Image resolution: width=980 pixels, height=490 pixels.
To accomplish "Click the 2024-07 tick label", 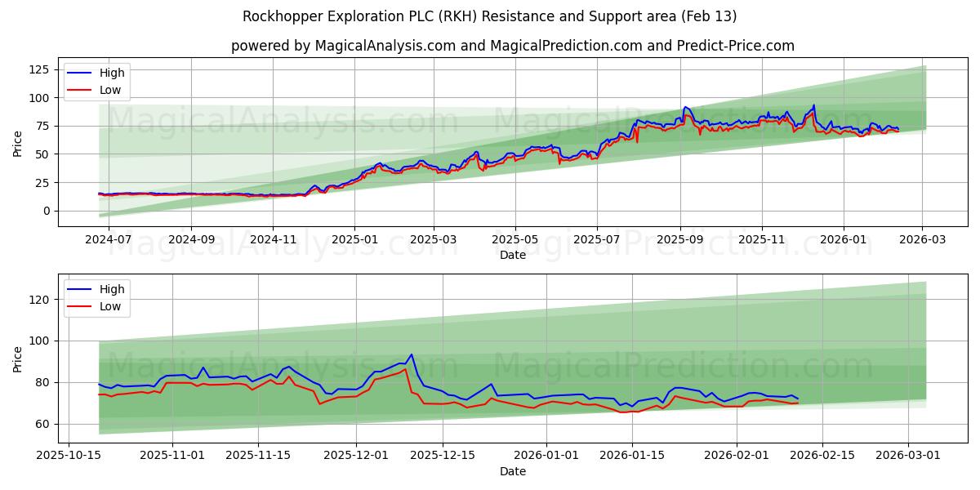I will (109, 240).
